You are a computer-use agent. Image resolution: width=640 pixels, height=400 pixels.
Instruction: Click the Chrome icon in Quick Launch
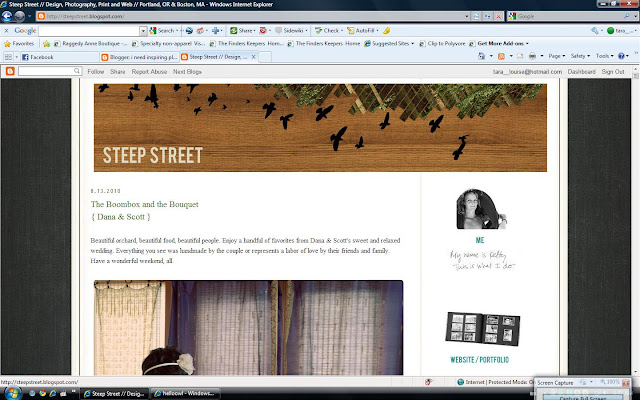click(x=42, y=393)
